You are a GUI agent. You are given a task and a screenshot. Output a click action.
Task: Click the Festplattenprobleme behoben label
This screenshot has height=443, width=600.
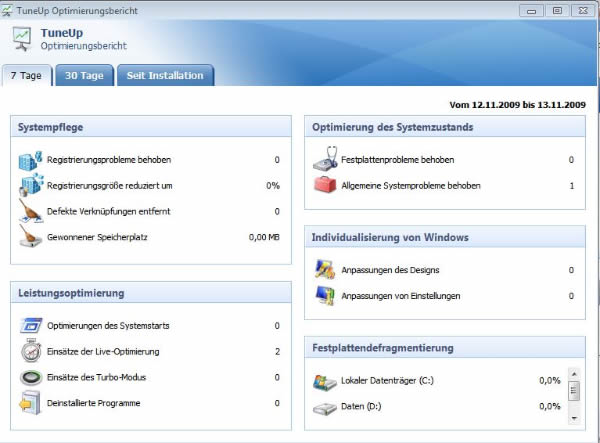pos(398,160)
